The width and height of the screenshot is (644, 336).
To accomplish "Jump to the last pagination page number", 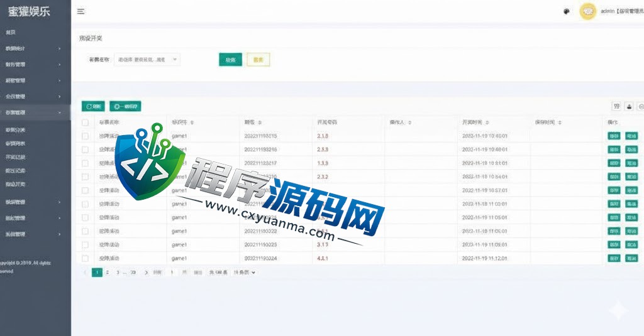I will click(133, 273).
